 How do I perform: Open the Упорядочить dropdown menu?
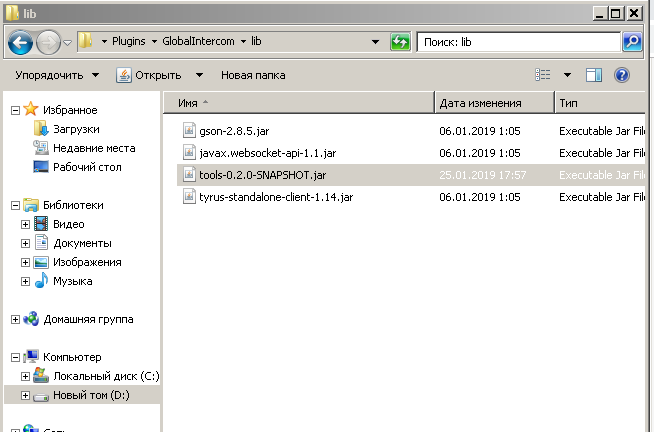[57, 75]
